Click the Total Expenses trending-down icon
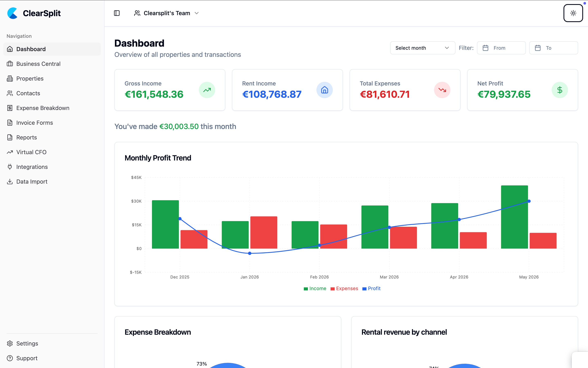Viewport: 588px width, 368px height. coord(442,90)
